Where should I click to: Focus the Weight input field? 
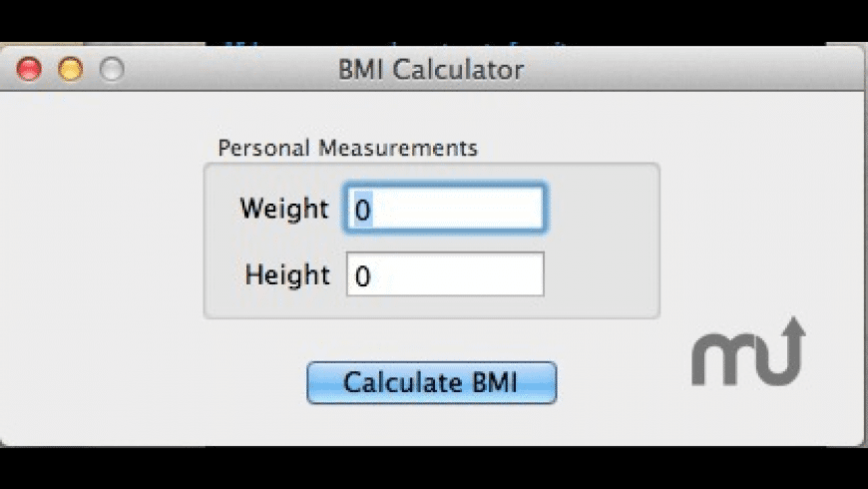pyautogui.click(x=445, y=209)
